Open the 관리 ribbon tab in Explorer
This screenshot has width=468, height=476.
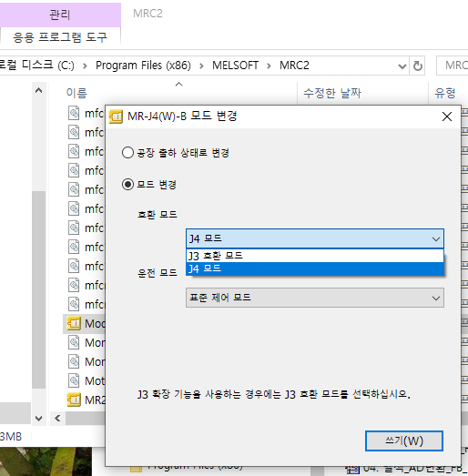(x=60, y=15)
